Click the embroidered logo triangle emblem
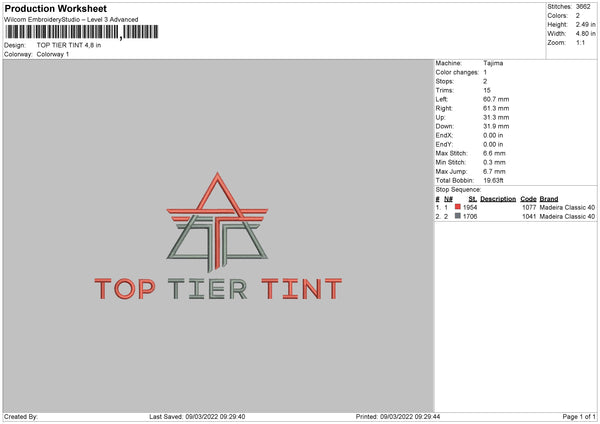The width and height of the screenshot is (600, 424). point(217,222)
